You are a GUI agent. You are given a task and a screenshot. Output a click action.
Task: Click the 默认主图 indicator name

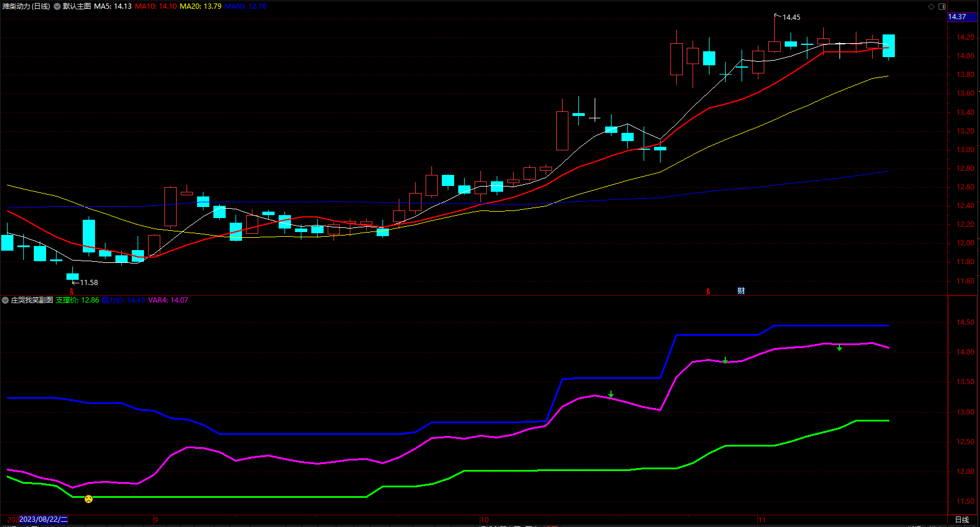[77, 6]
